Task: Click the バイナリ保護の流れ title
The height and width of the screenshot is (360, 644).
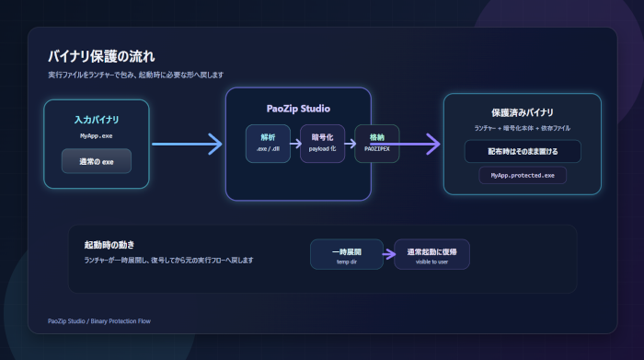Action: coord(101,56)
